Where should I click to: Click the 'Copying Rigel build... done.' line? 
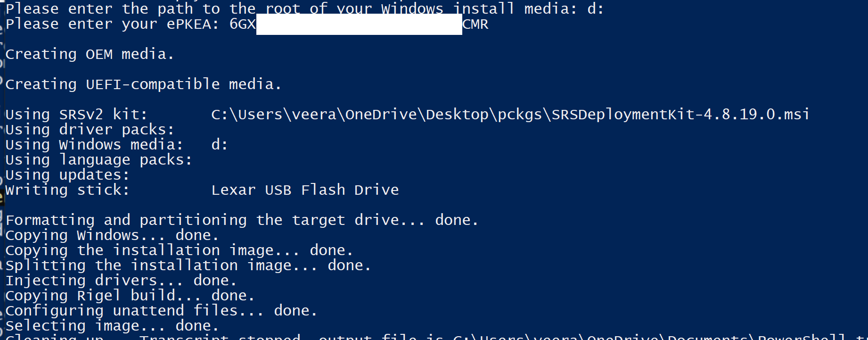130,296
